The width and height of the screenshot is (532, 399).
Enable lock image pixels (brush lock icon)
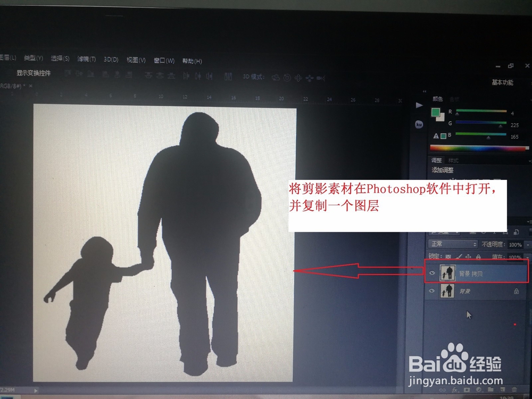click(458, 256)
